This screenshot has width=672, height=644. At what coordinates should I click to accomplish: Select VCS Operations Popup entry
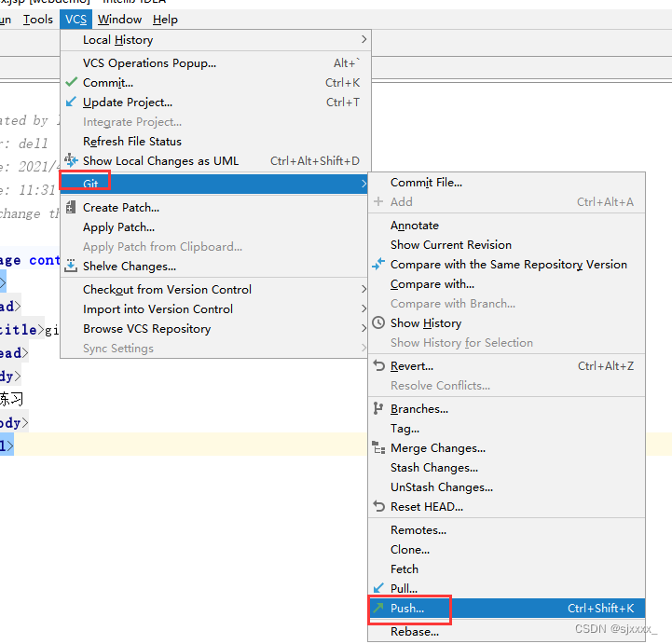pyautogui.click(x=215, y=63)
